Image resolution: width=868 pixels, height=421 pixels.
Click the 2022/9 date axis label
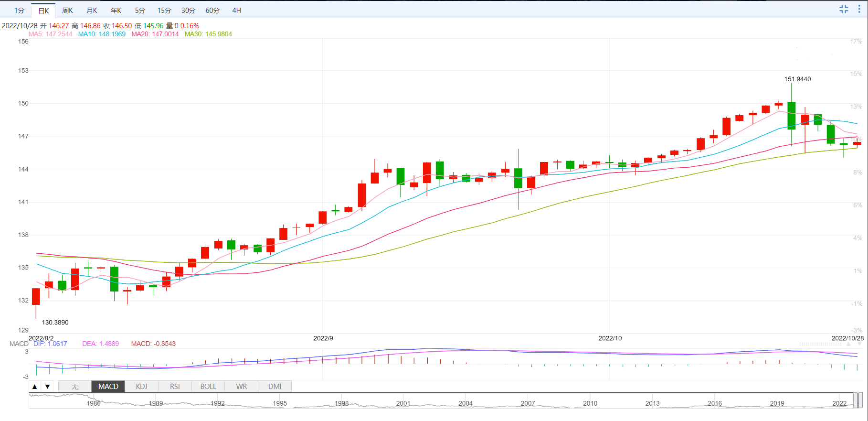point(323,338)
